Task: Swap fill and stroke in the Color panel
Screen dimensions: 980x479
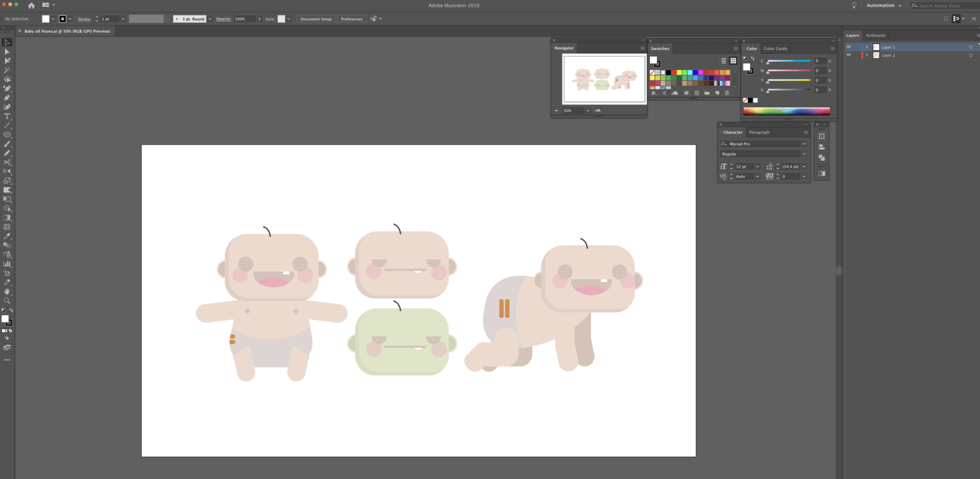Action: pos(752,59)
